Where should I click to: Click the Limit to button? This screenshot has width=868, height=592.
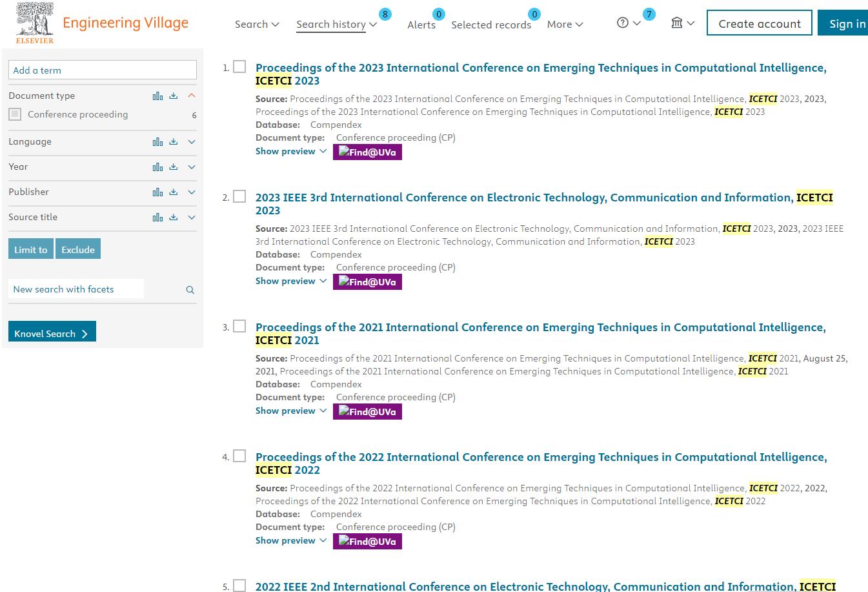(x=31, y=249)
